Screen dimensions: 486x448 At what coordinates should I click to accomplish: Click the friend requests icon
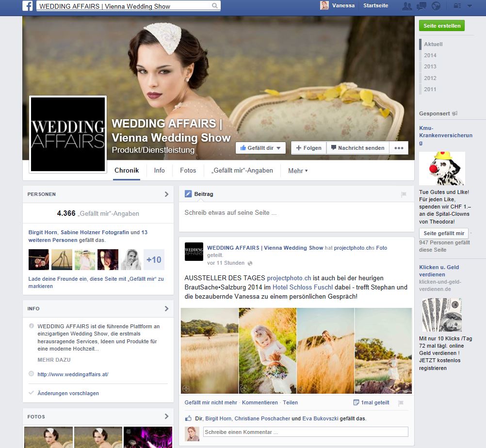407,6
